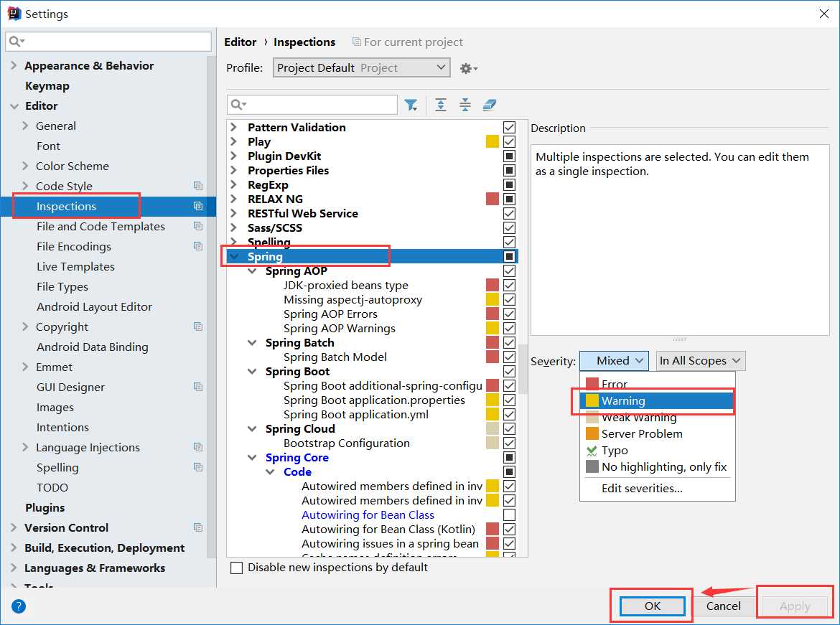The height and width of the screenshot is (625, 840).
Task: Click yellow severity swatch for Missing aspectj-autoproxy
Action: click(x=493, y=300)
